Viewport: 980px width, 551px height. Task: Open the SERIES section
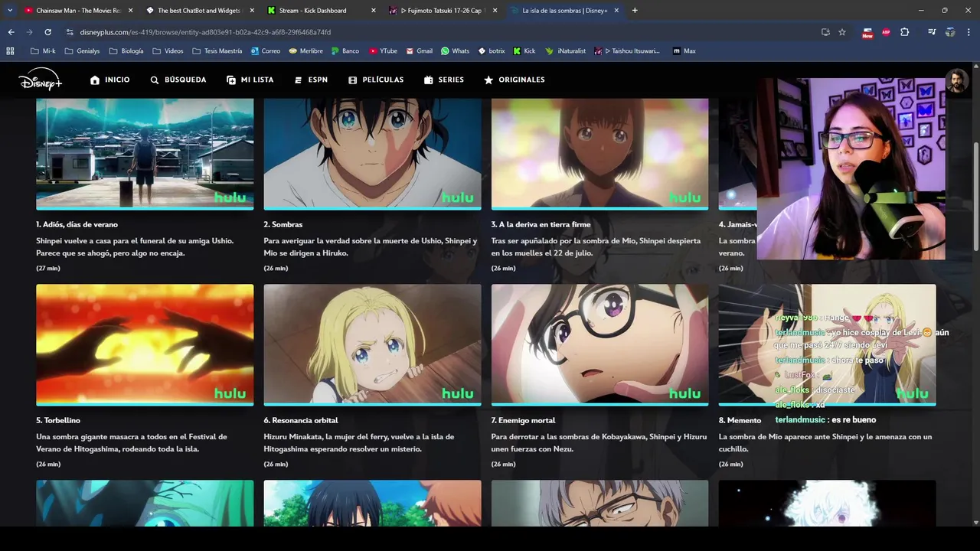(444, 80)
